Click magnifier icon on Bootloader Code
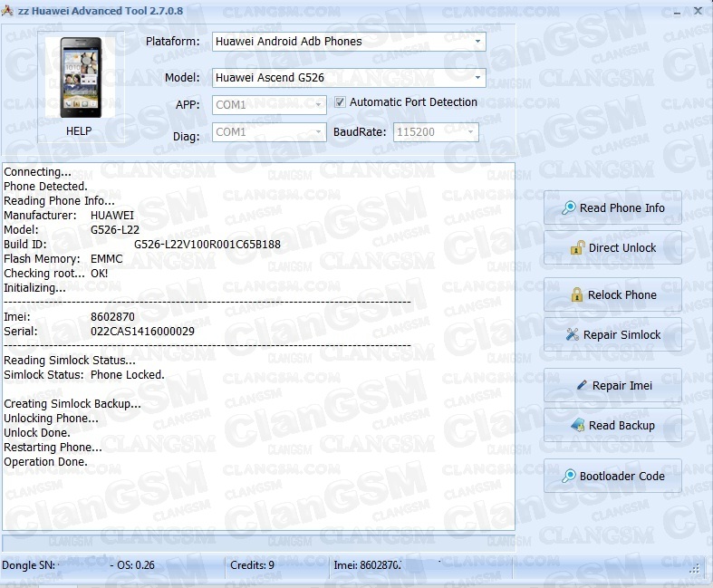713x588 pixels. 568,477
